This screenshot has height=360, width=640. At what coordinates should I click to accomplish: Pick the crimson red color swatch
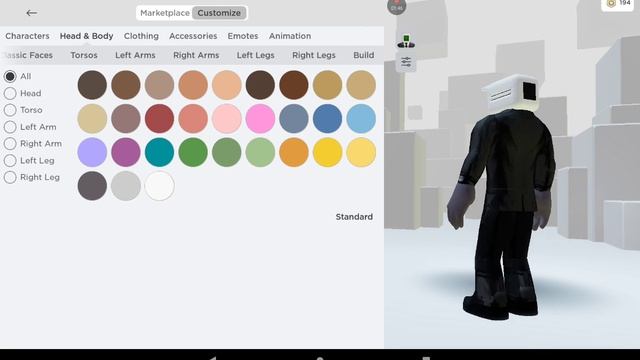[x=159, y=119]
